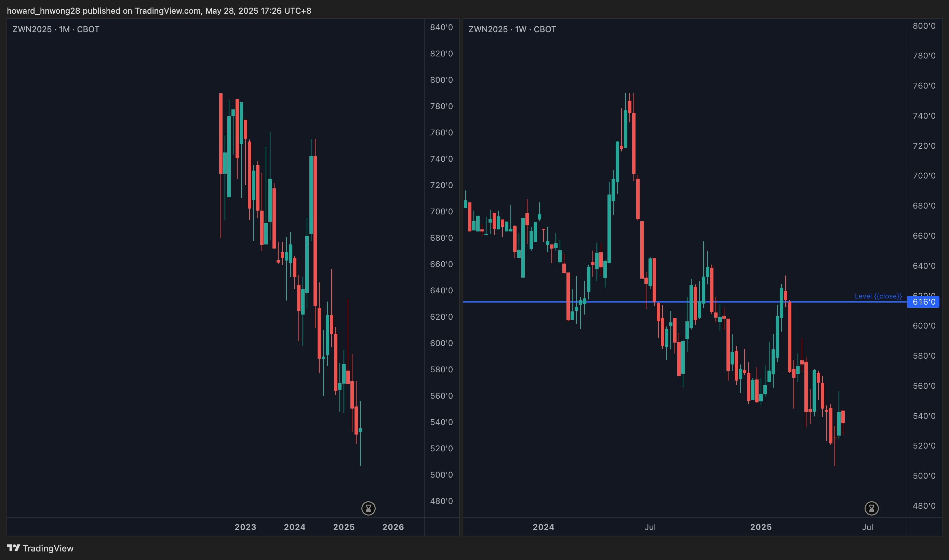The width and height of the screenshot is (949, 560).
Task: Click the TradingView wordmark text
Action: pos(48,548)
